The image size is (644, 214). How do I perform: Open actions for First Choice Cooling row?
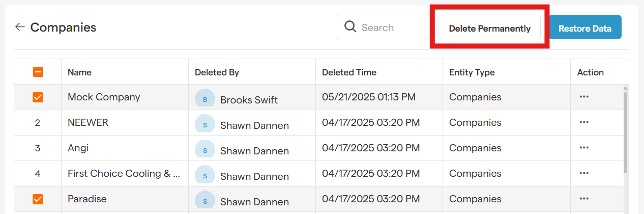pos(584,173)
